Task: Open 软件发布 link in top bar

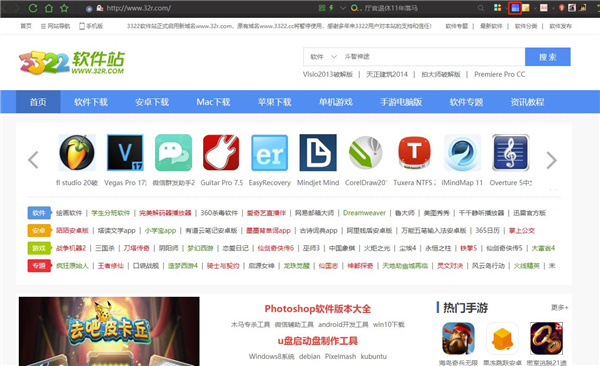Action: (561, 26)
